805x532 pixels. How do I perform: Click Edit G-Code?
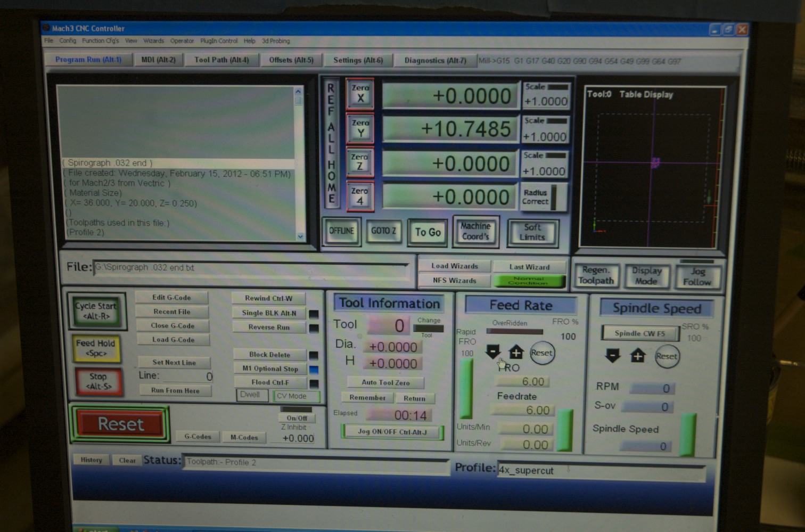[171, 298]
